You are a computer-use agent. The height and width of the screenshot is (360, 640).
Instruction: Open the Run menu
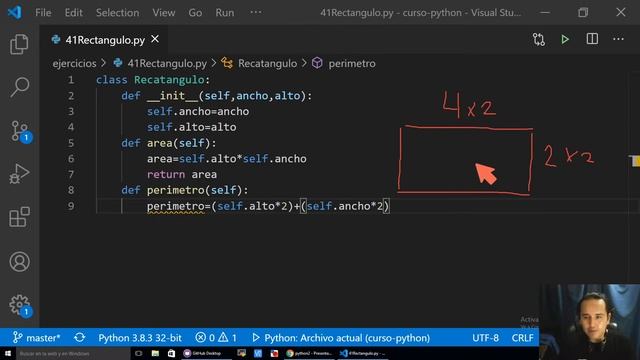coord(225,13)
